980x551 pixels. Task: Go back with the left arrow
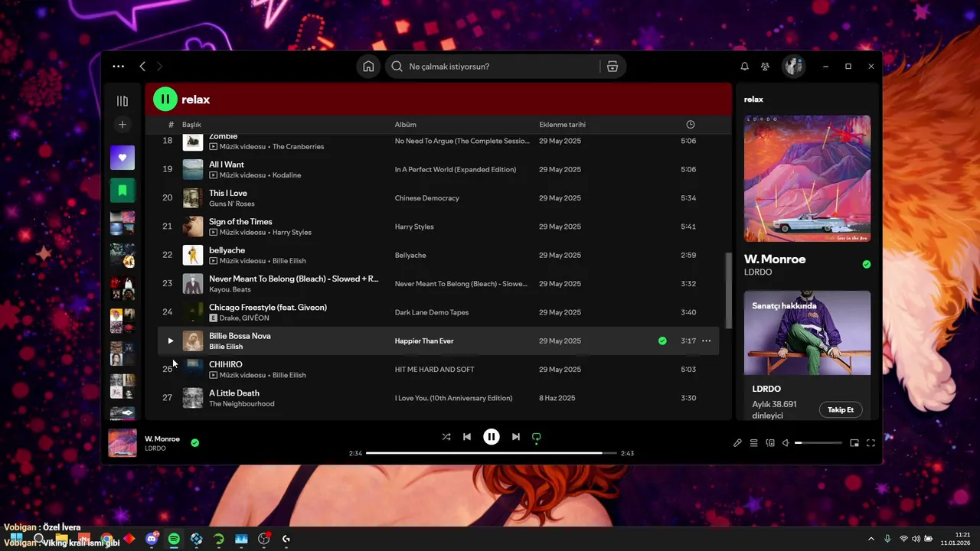click(142, 67)
